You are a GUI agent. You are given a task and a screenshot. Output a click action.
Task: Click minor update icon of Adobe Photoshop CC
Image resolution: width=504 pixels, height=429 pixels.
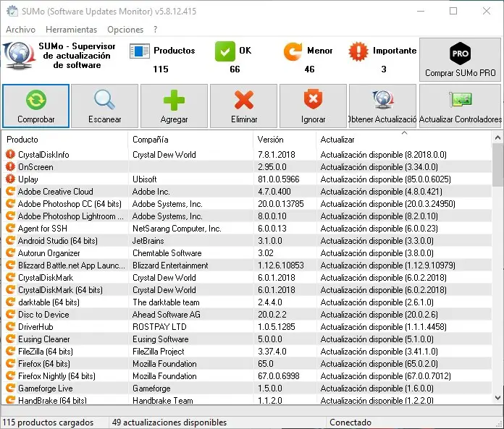click(10, 203)
